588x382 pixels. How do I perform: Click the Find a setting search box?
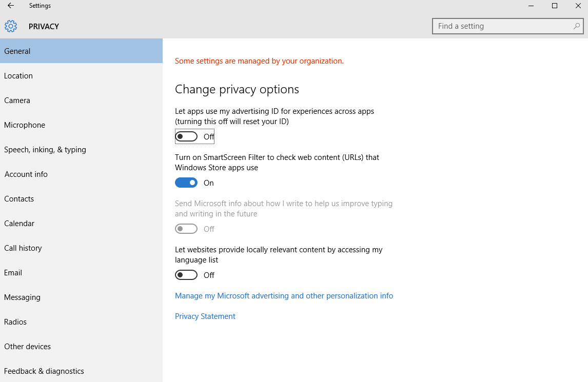pos(503,26)
